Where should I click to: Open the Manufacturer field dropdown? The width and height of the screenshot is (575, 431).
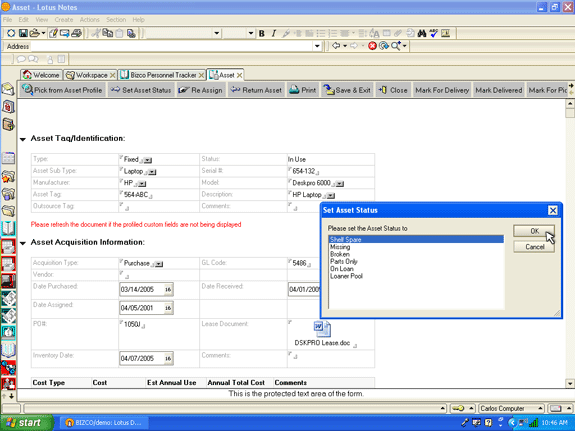pos(142,184)
